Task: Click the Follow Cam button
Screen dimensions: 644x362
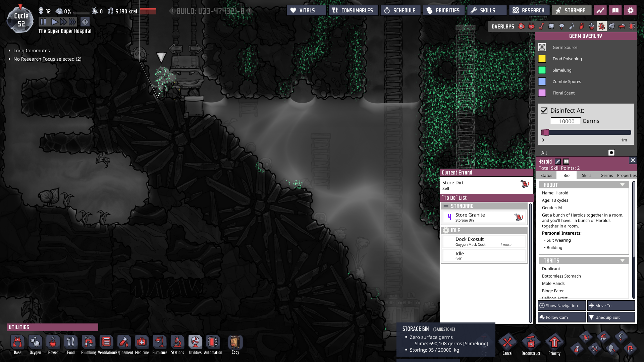Action: 561,317
